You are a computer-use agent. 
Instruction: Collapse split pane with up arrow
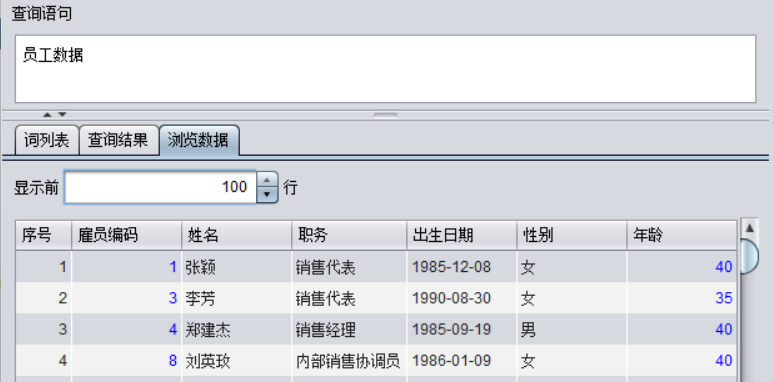pyautogui.click(x=47, y=115)
